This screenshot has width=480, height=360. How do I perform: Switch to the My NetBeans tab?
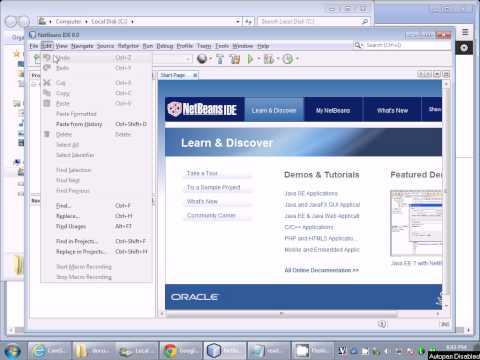pos(333,110)
